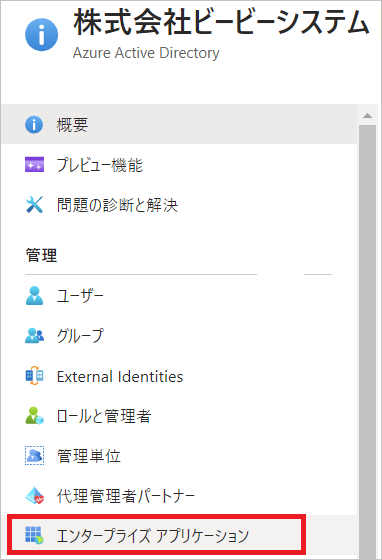This screenshot has height=560, width=382.
Task: Click the sidebar vertical scrollbar thumb
Action: coord(367,341)
